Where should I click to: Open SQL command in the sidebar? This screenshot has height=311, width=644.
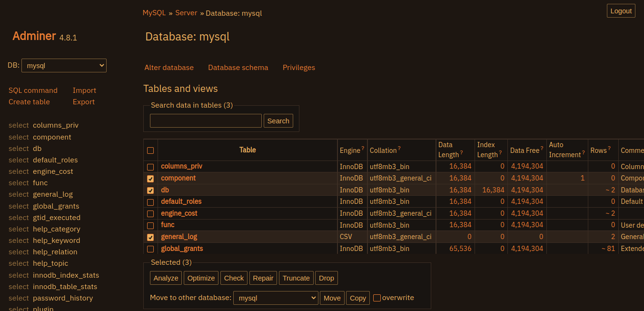[33, 90]
